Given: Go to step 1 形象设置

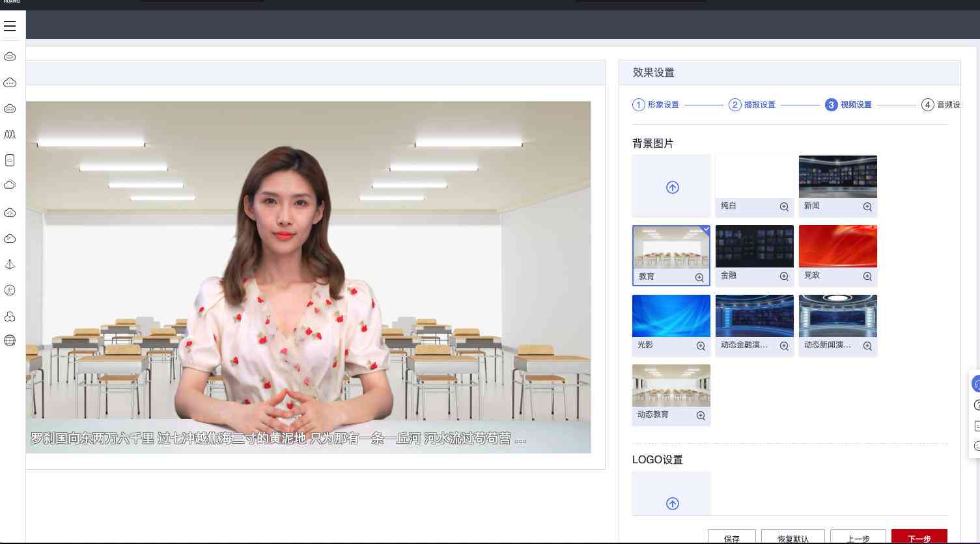Looking at the screenshot, I should pyautogui.click(x=656, y=105).
